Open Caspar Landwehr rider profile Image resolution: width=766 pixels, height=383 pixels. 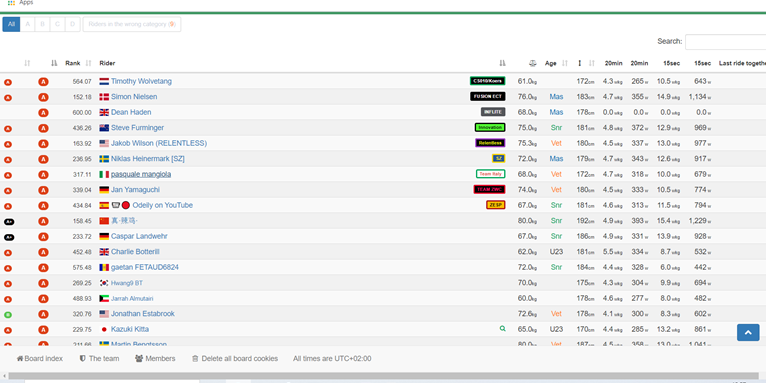tap(139, 236)
